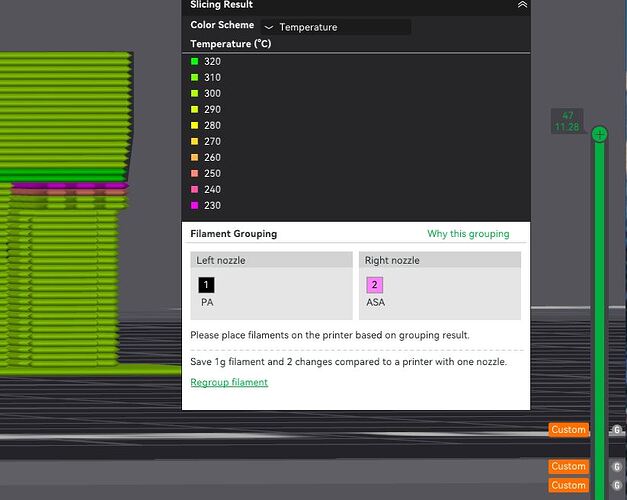
Task: Click the dropdown chevron beside Temperature
Action: pos(269,28)
